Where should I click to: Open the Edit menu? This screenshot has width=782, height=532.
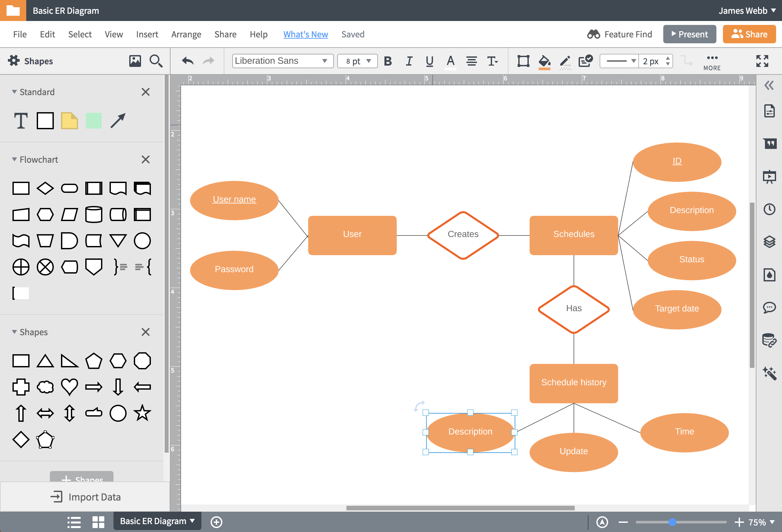coord(48,34)
